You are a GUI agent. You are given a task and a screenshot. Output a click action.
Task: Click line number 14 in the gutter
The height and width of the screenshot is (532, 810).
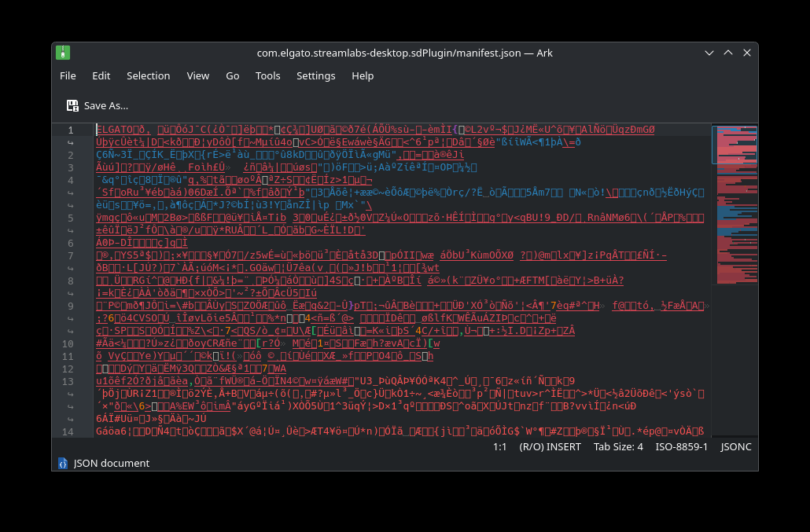(68, 432)
